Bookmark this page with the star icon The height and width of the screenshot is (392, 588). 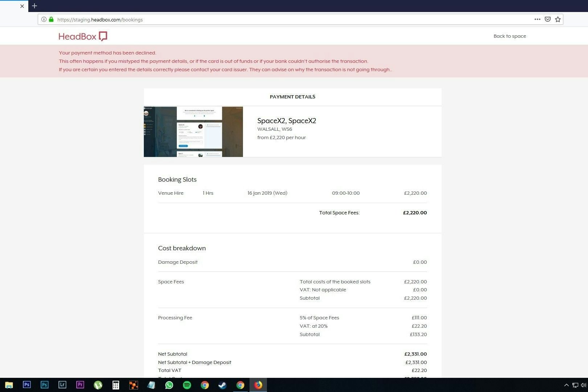557,19
